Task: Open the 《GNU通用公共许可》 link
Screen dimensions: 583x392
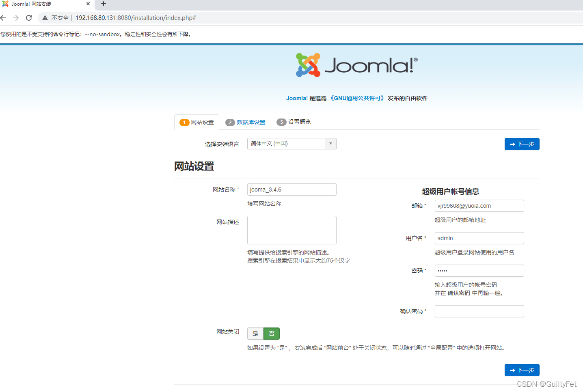Action: tap(357, 98)
